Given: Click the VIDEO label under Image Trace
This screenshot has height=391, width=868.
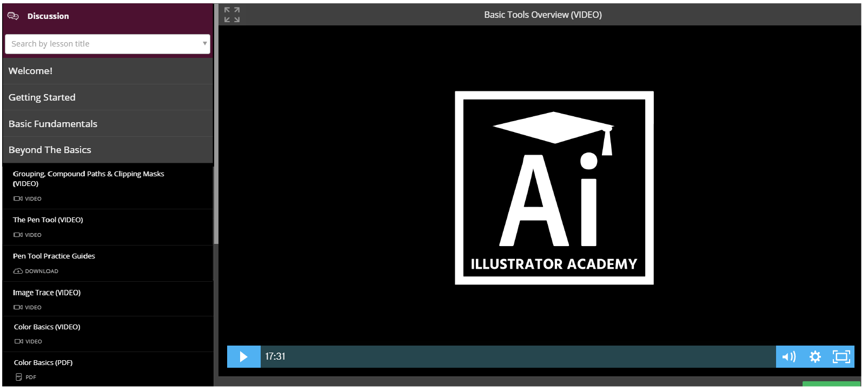Looking at the screenshot, I should [x=33, y=307].
